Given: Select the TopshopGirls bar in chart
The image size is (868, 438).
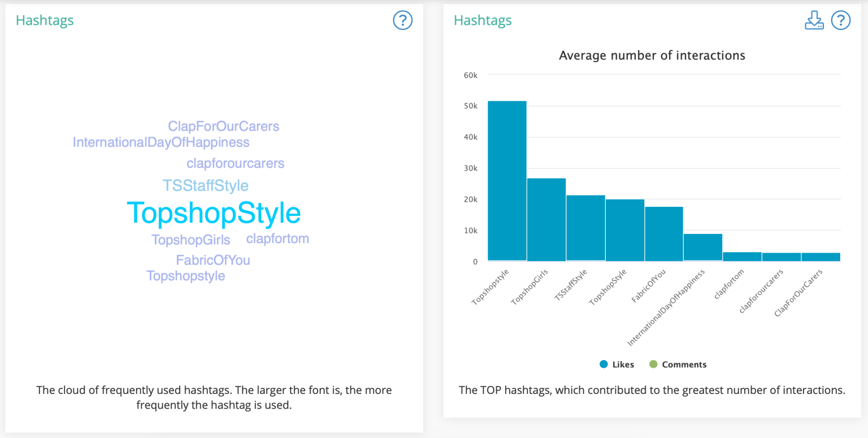Looking at the screenshot, I should coord(546,219).
